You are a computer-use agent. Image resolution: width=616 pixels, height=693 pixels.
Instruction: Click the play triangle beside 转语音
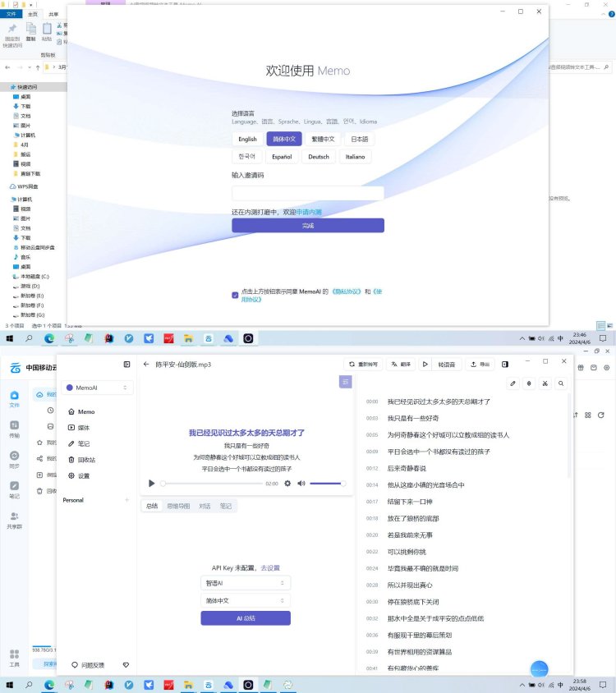click(425, 365)
